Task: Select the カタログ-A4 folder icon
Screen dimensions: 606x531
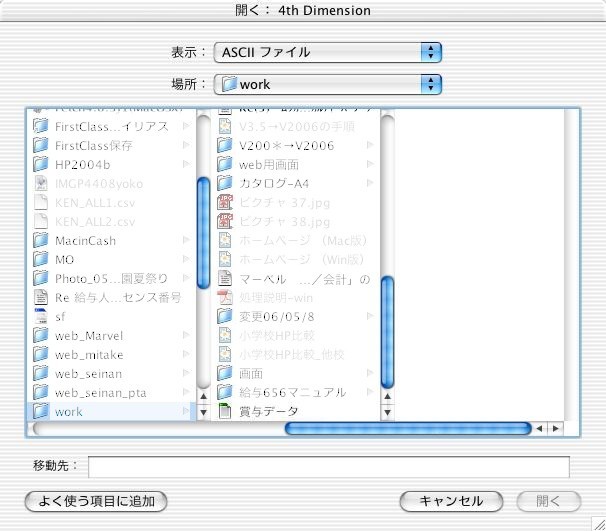Action: pyautogui.click(x=225, y=183)
